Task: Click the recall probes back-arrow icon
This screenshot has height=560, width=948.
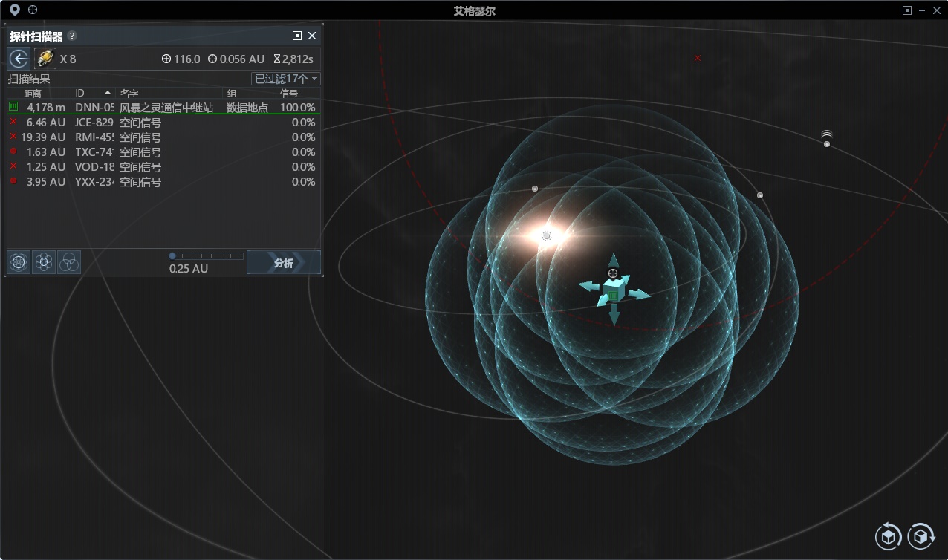Action: [19, 59]
